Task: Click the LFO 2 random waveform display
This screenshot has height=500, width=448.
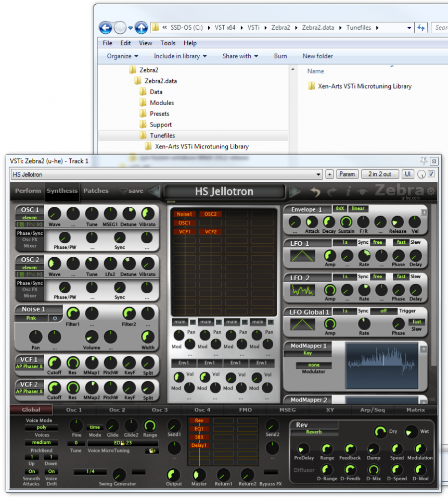Action: click(x=303, y=290)
